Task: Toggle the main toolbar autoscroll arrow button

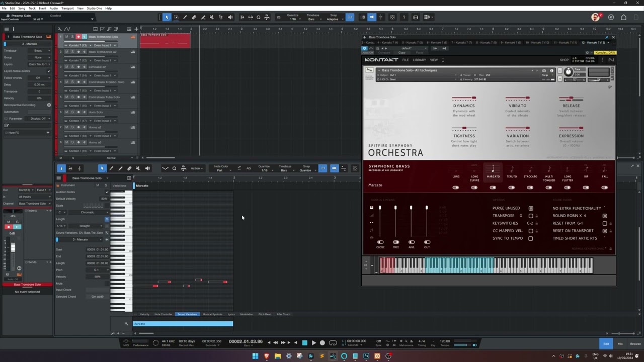Action: pos(371,17)
